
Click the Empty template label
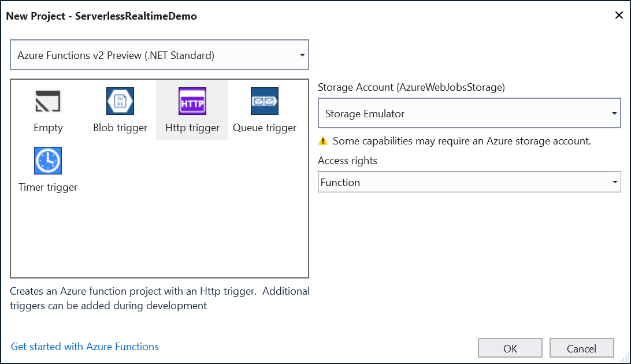48,128
